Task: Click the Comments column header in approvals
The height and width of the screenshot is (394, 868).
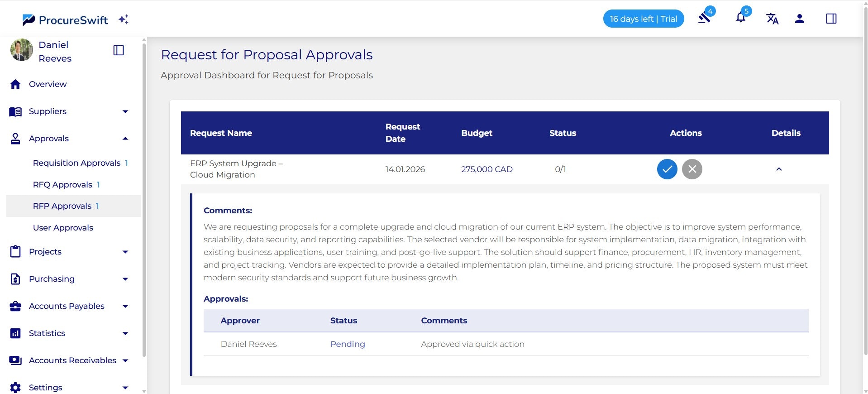Action: click(x=444, y=321)
